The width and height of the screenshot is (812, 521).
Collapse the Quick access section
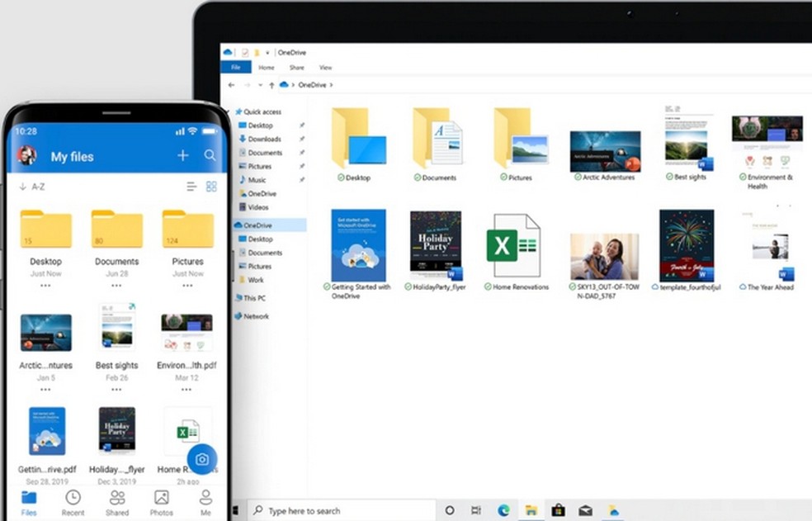pos(234,111)
